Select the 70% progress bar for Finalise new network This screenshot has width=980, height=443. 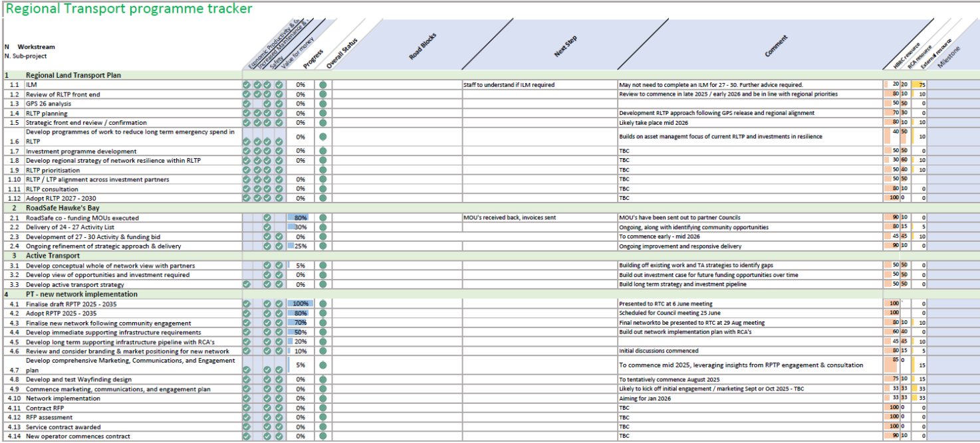click(297, 323)
